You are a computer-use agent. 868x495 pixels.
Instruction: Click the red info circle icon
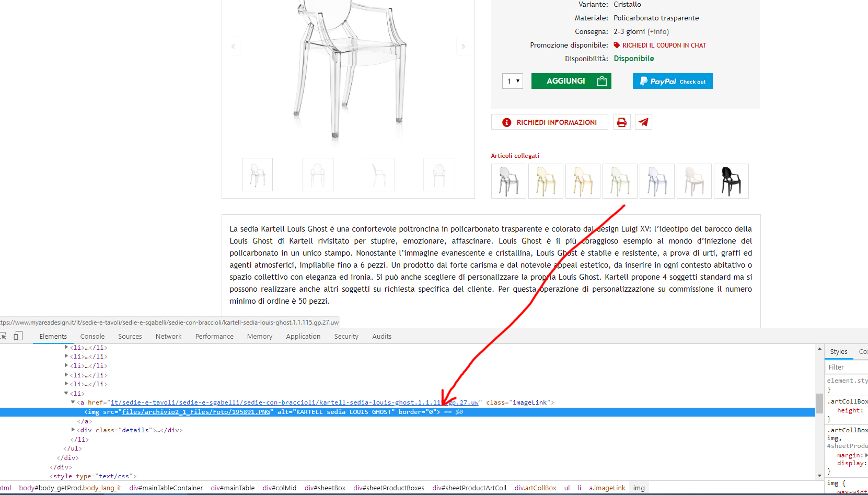pos(506,122)
